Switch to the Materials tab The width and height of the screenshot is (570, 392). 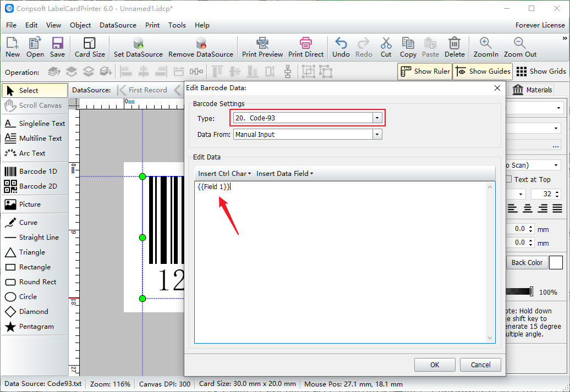[533, 90]
